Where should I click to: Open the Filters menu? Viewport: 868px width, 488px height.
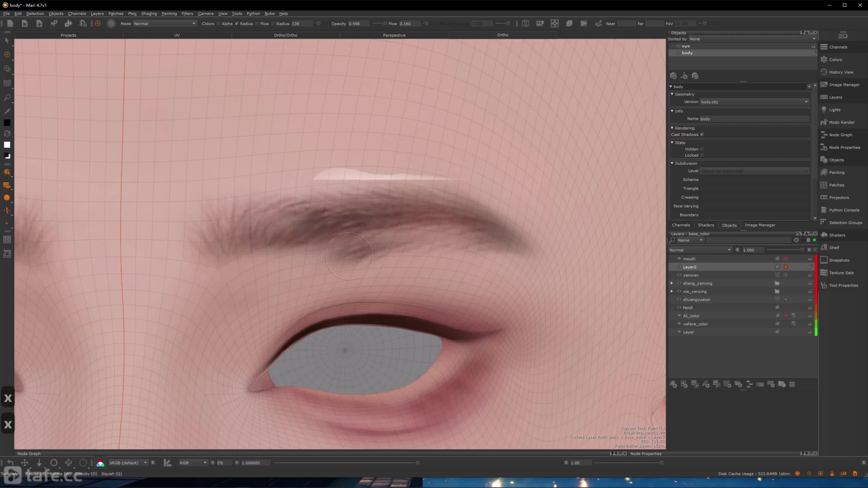tap(187, 14)
